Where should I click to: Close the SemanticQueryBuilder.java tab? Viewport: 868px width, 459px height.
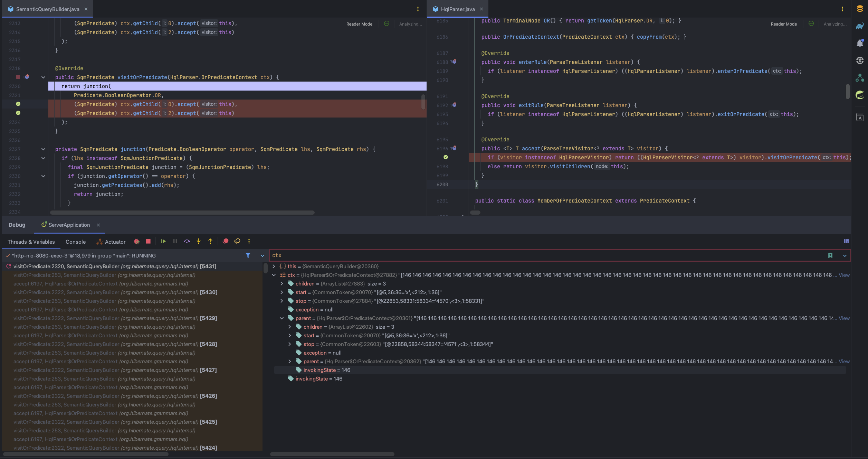(86, 9)
